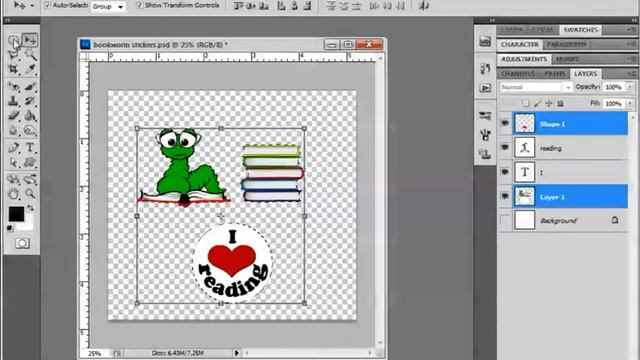Open the tool preset picker dropdown
The width and height of the screenshot is (640, 360).
pos(32,6)
